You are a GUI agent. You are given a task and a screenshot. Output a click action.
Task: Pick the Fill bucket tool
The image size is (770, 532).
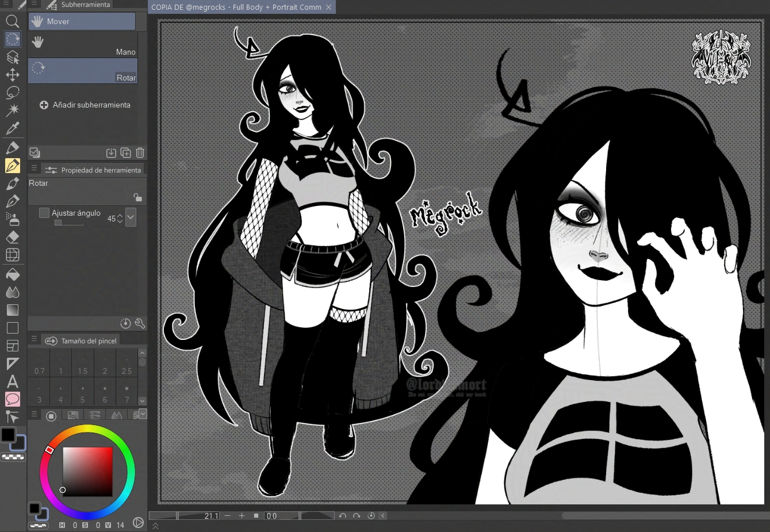pos(12,275)
